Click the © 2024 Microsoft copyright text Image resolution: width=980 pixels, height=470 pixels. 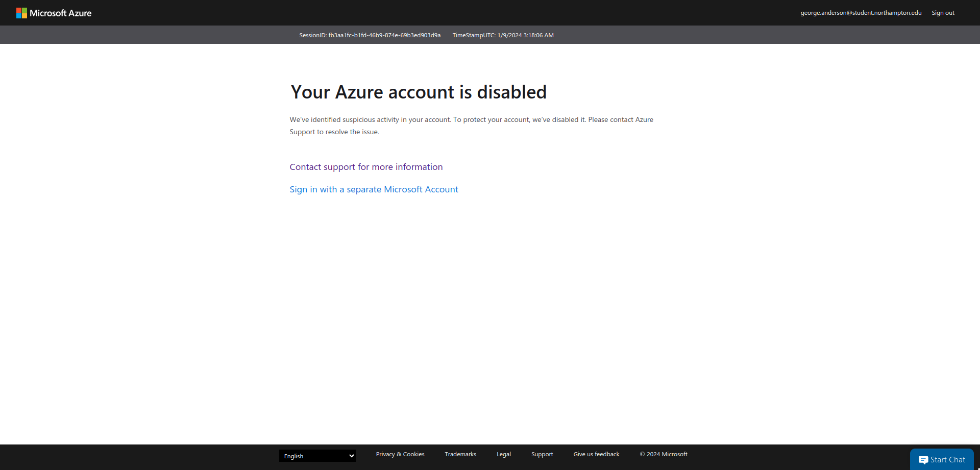pyautogui.click(x=664, y=454)
